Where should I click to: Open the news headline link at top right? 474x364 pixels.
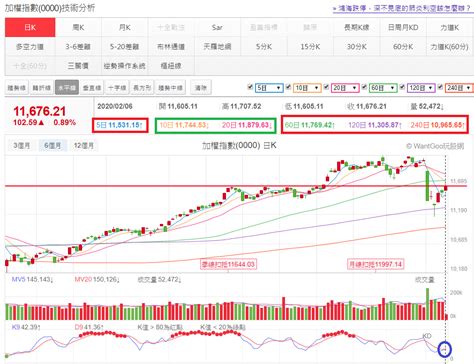point(401,8)
